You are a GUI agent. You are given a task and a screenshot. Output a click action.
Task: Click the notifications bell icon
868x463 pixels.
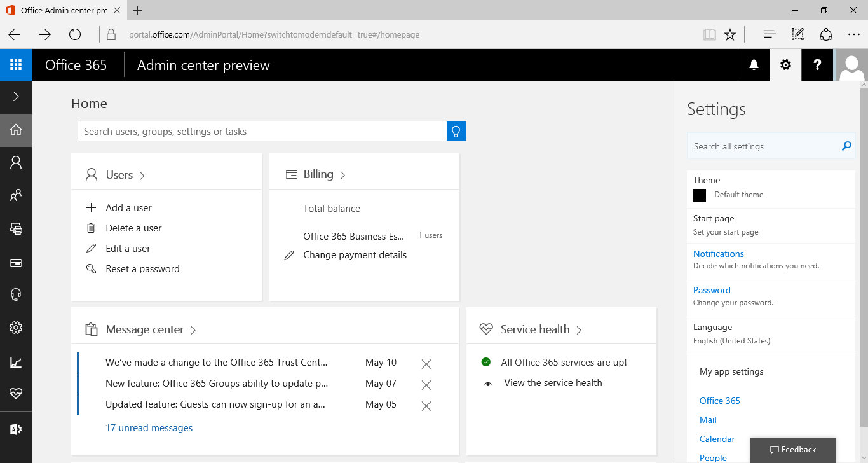tap(754, 65)
